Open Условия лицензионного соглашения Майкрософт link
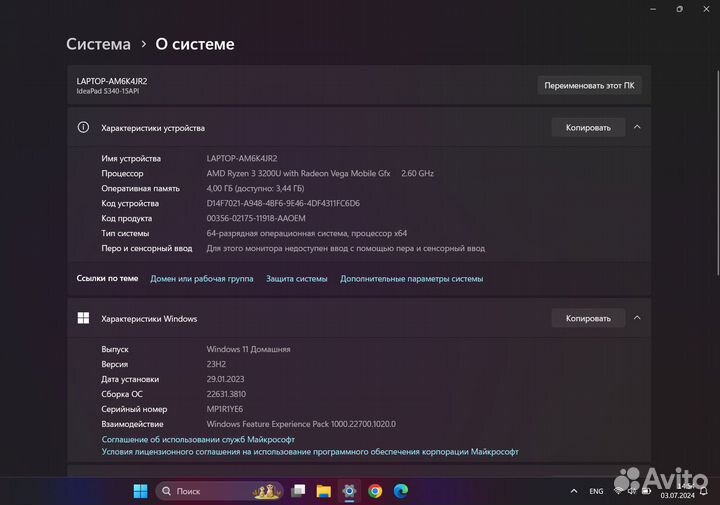This screenshot has height=505, width=720. point(310,452)
